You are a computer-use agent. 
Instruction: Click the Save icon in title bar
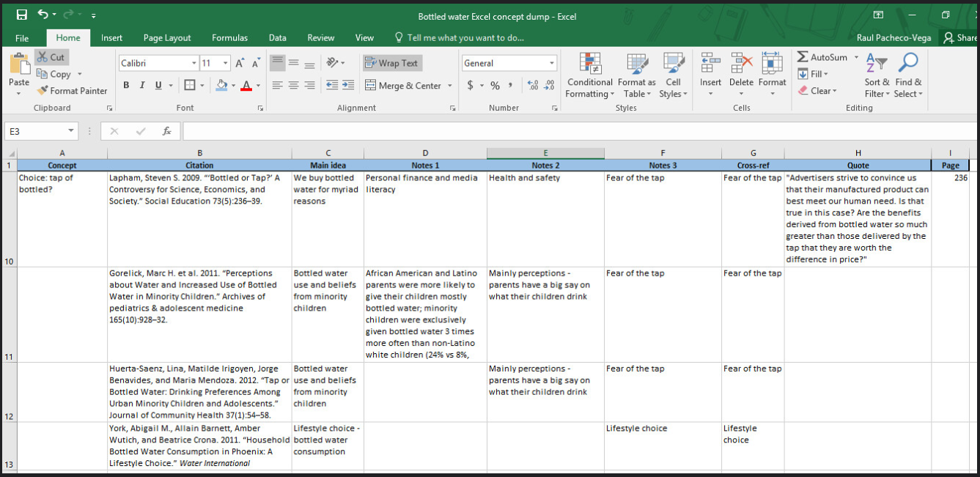pyautogui.click(x=22, y=15)
